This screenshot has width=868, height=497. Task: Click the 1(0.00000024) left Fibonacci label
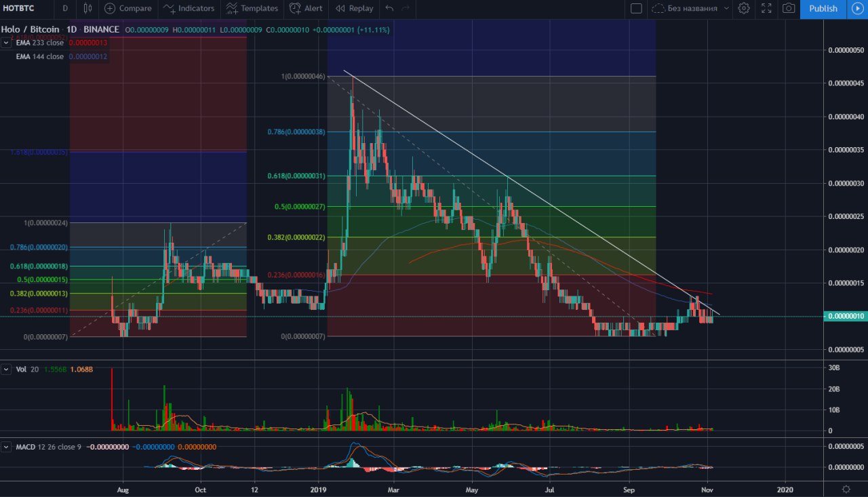(46, 222)
